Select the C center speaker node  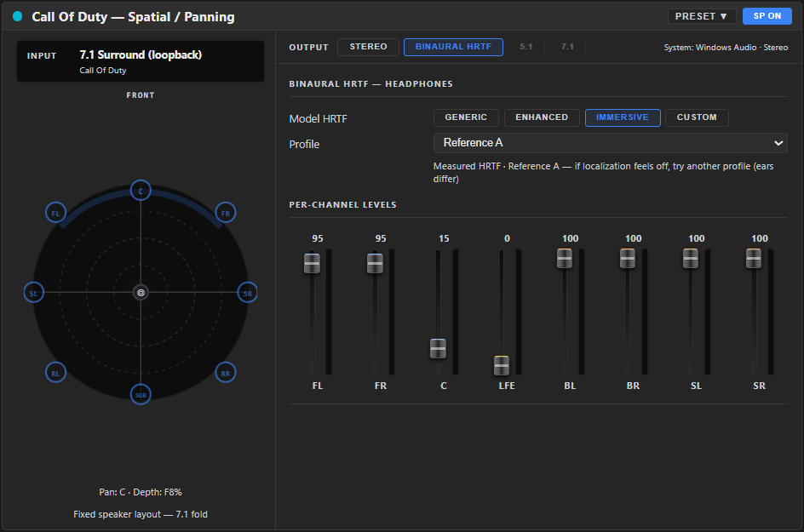click(141, 191)
